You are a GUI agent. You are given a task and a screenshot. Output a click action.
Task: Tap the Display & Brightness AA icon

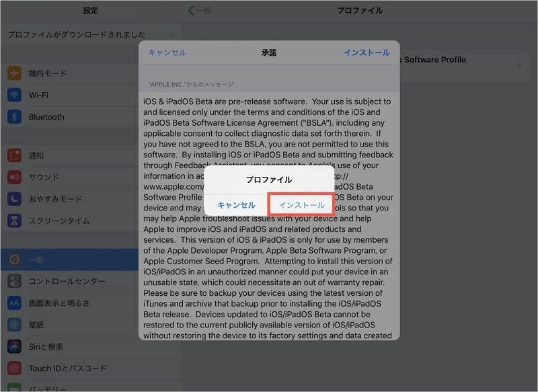pyautogui.click(x=14, y=303)
